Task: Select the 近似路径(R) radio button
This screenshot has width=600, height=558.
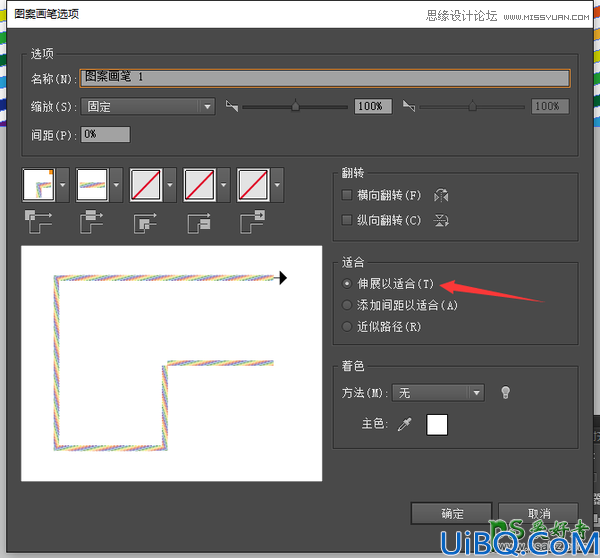Action: (347, 326)
